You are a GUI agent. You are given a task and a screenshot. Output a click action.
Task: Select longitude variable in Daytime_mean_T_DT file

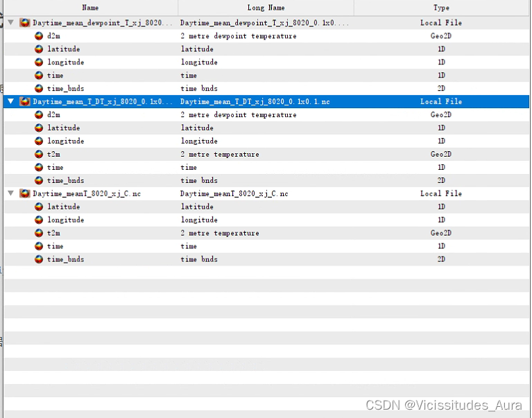(x=65, y=141)
